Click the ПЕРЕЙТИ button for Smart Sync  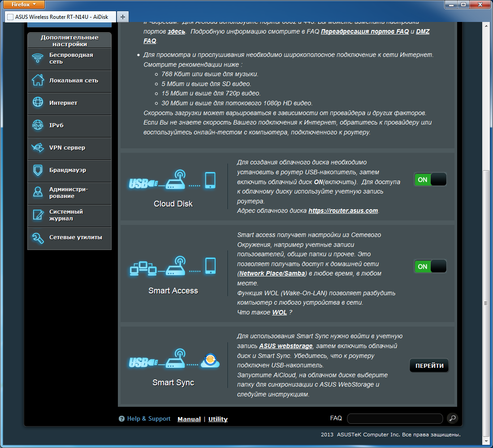pos(429,366)
